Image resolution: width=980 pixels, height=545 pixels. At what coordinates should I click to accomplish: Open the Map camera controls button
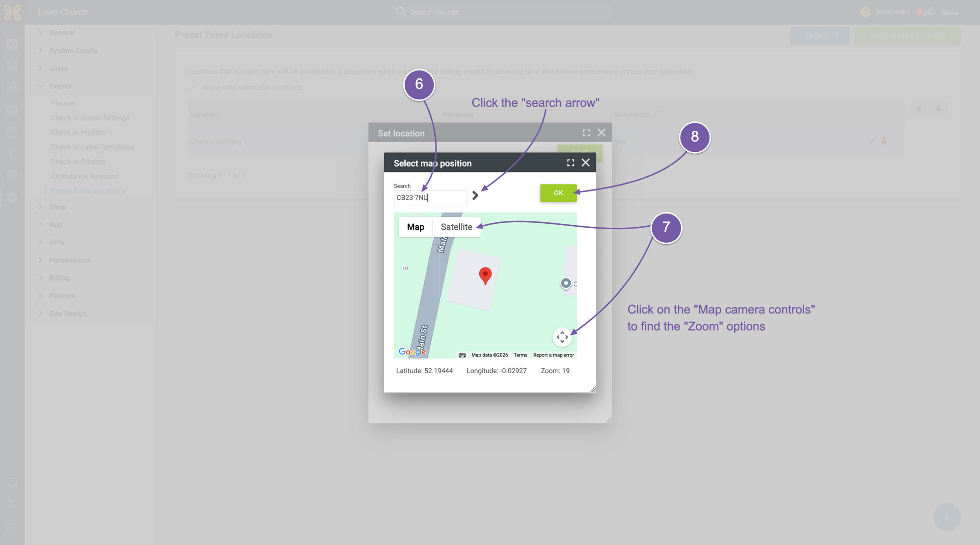pyautogui.click(x=562, y=337)
